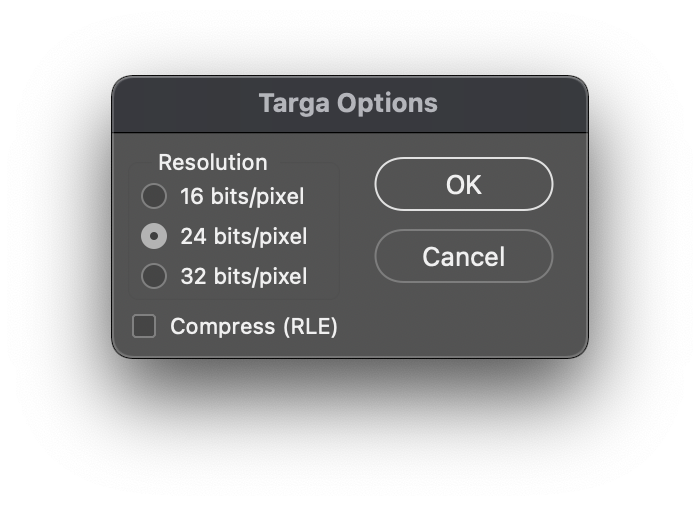Image resolution: width=700 pixels, height=506 pixels.
Task: Click the highlighted OK default button
Action: tap(464, 184)
